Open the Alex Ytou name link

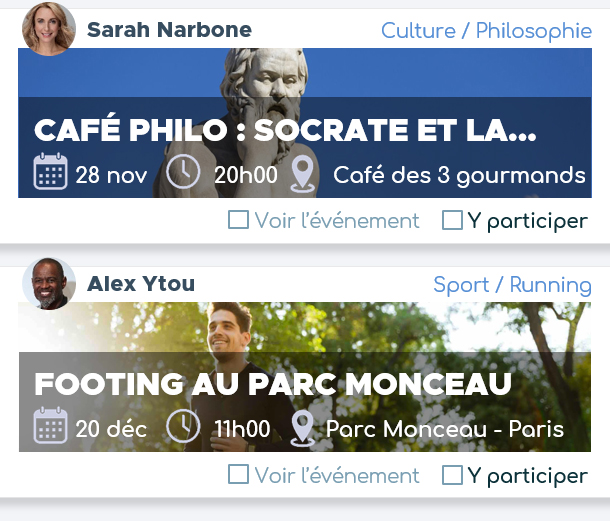(141, 284)
